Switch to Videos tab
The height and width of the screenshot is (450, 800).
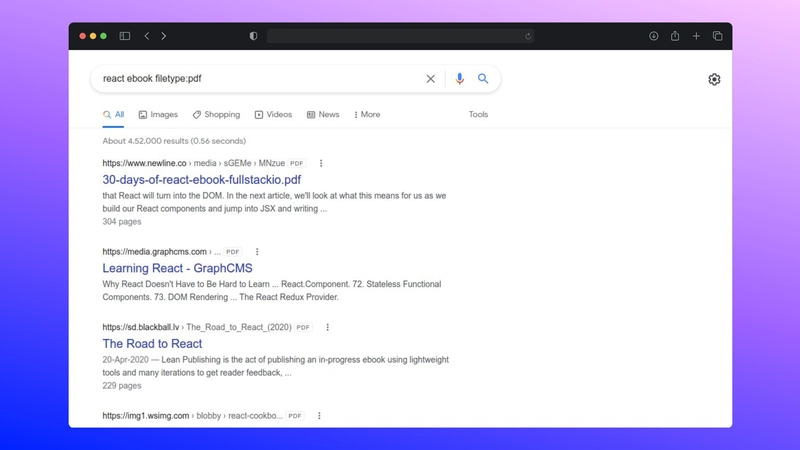click(273, 115)
